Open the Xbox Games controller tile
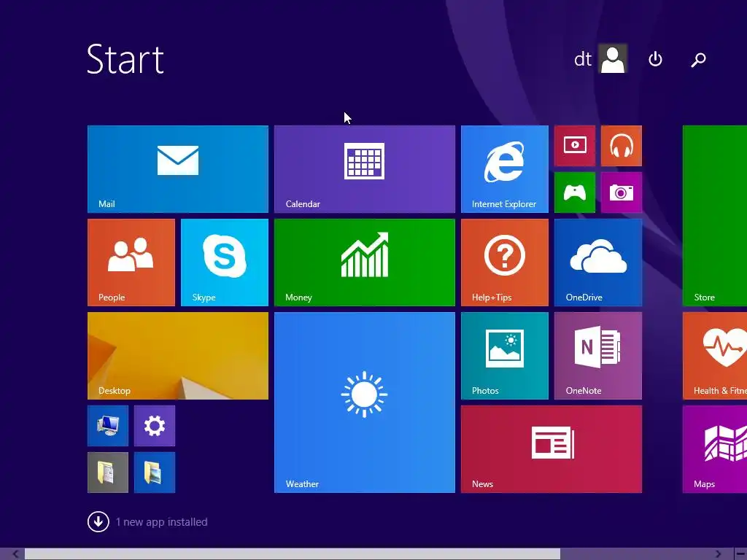Viewport: 747px width, 560px height. pos(575,192)
